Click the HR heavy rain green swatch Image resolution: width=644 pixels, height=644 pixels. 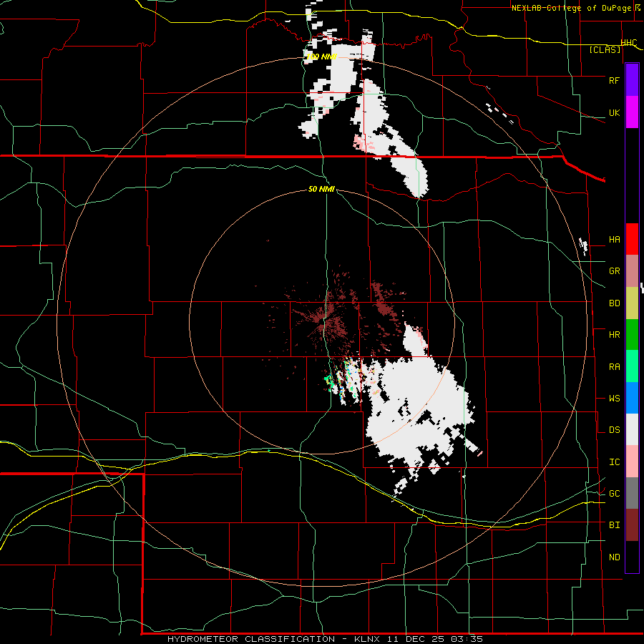632,335
